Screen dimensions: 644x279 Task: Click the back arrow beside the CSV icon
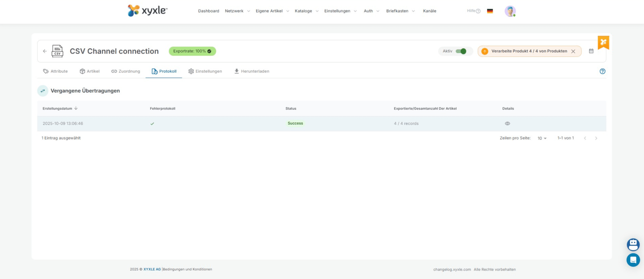tap(45, 51)
